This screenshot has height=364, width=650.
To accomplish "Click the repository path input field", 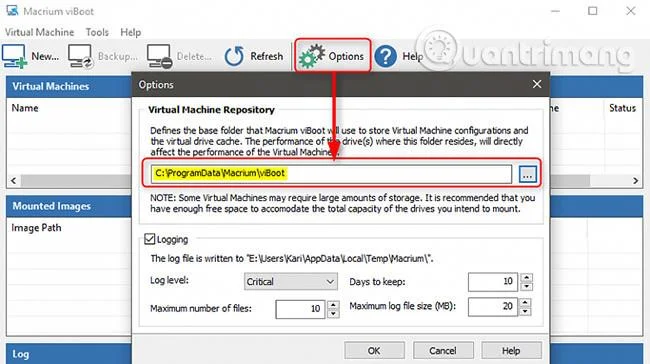I will pyautogui.click(x=331, y=174).
